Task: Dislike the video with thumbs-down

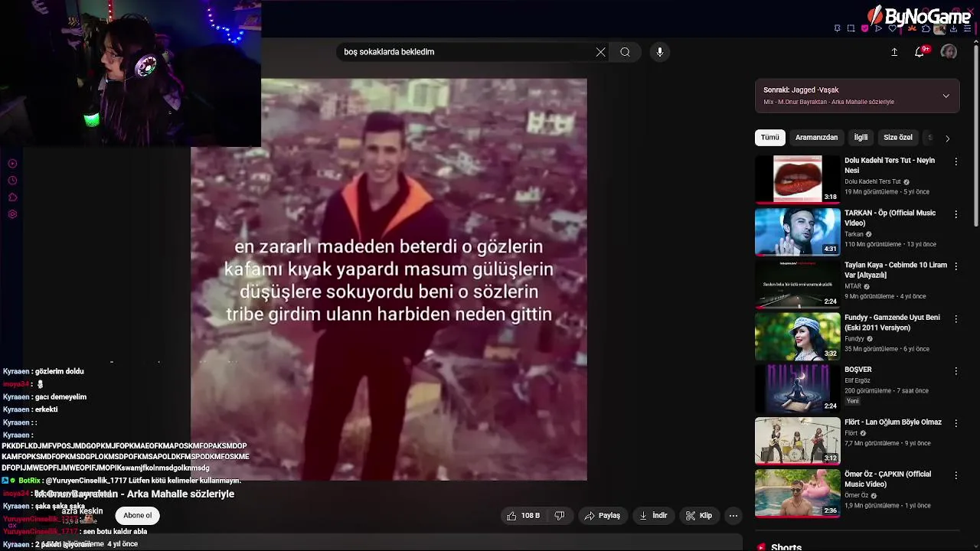Action: click(x=560, y=516)
